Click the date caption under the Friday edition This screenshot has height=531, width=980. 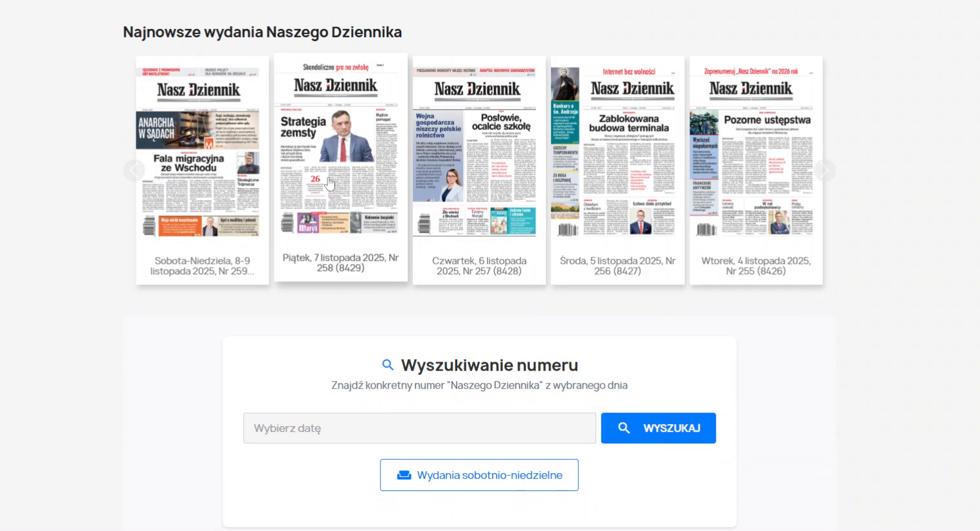(x=340, y=266)
